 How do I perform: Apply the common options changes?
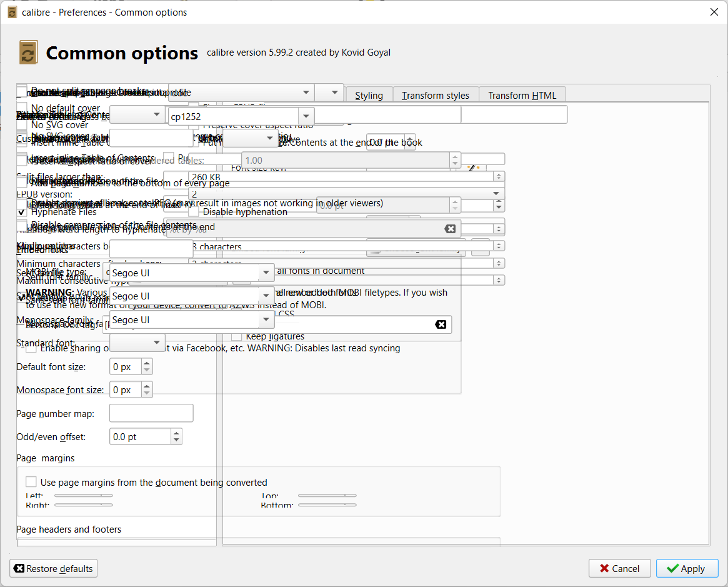click(687, 568)
